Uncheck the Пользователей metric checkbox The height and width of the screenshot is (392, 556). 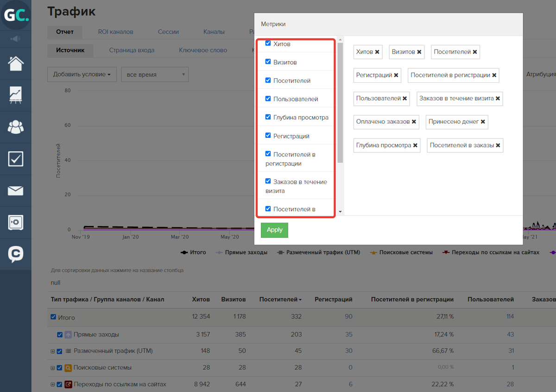(x=268, y=99)
